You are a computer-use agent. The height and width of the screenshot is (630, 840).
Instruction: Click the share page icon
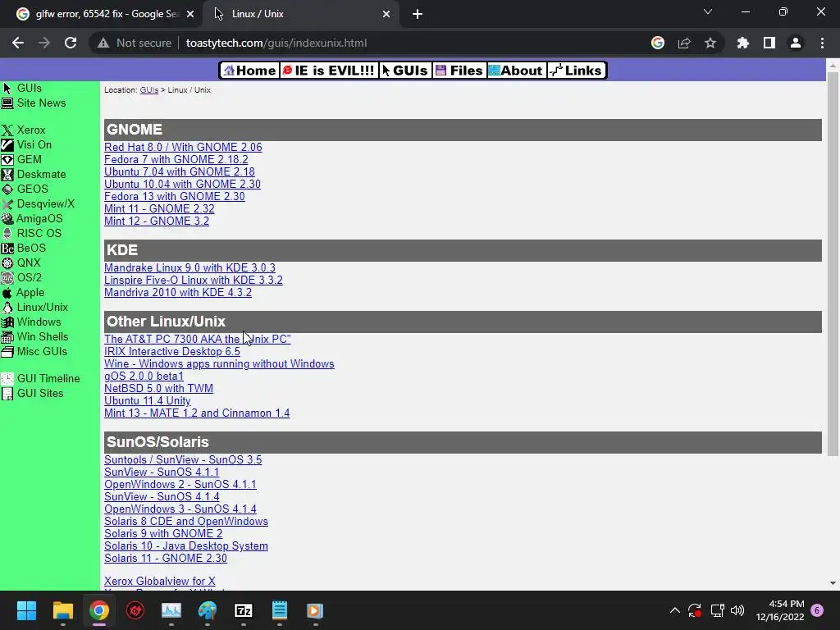coord(684,43)
